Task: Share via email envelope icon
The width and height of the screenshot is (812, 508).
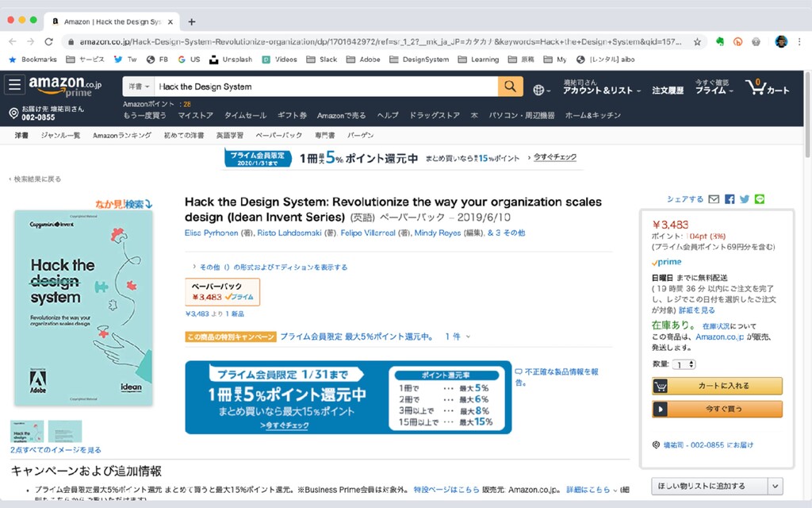Action: click(x=714, y=199)
